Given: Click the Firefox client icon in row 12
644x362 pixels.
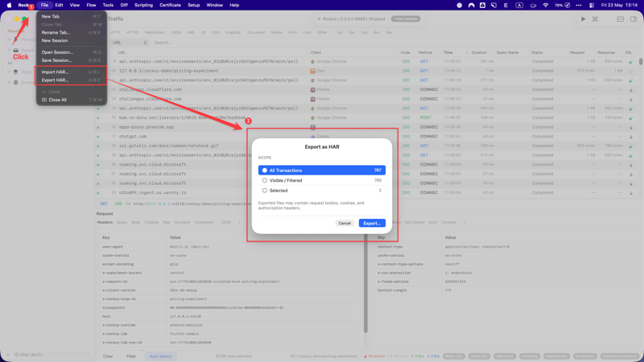Looking at the screenshot, I should click(x=312, y=89).
